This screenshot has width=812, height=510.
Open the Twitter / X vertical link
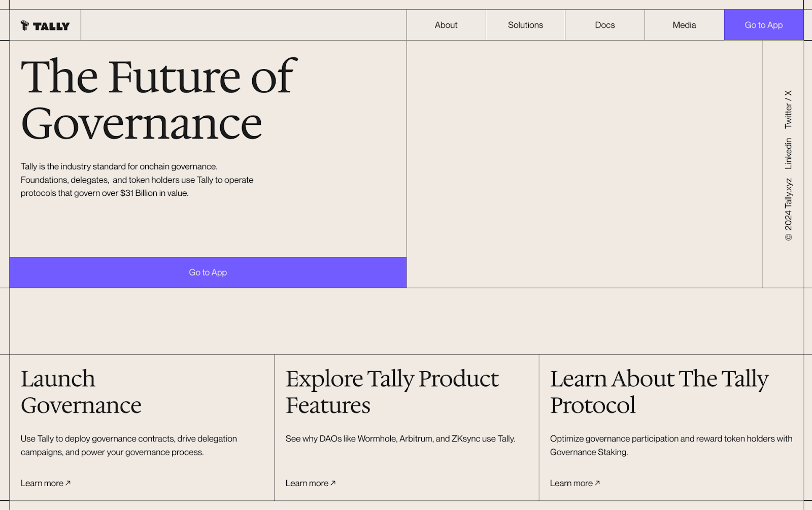788,109
